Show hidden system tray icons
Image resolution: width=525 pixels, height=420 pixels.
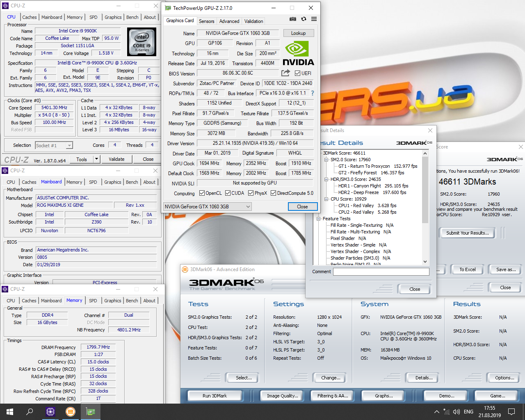click(x=436, y=412)
